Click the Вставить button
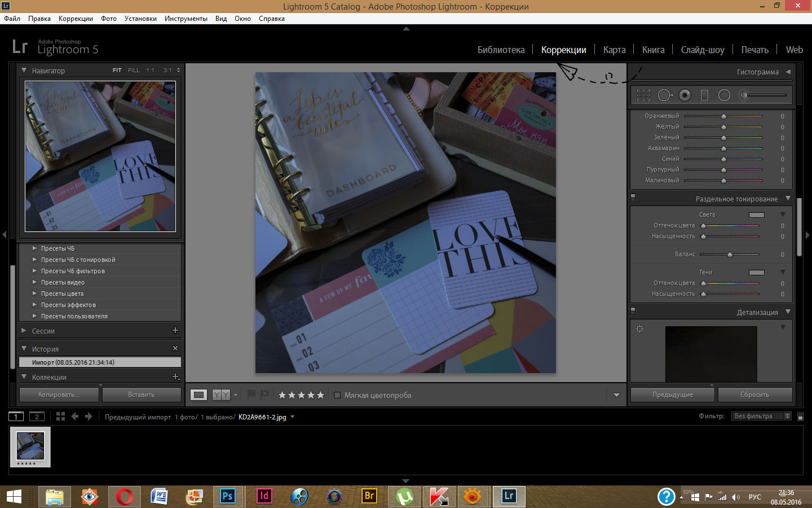The height and width of the screenshot is (508, 812). (x=141, y=395)
